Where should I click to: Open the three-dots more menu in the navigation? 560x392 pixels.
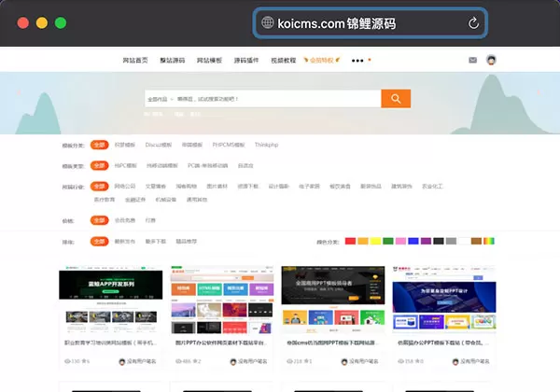click(357, 61)
